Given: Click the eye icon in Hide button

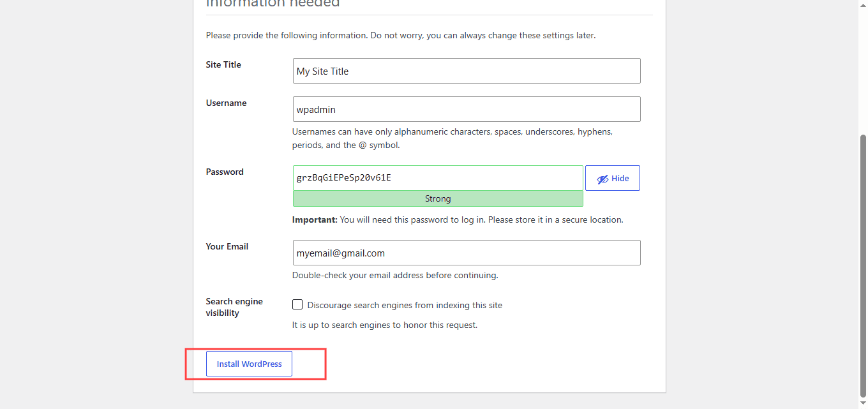Looking at the screenshot, I should click(x=602, y=179).
